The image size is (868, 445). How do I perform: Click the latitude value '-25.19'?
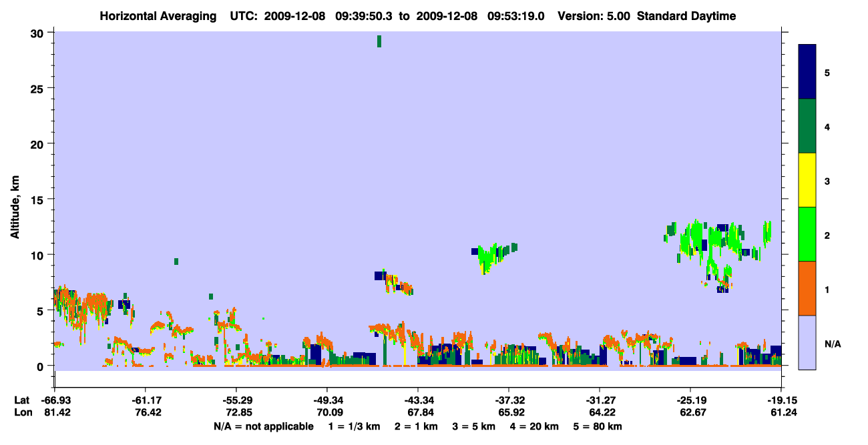[x=690, y=400]
